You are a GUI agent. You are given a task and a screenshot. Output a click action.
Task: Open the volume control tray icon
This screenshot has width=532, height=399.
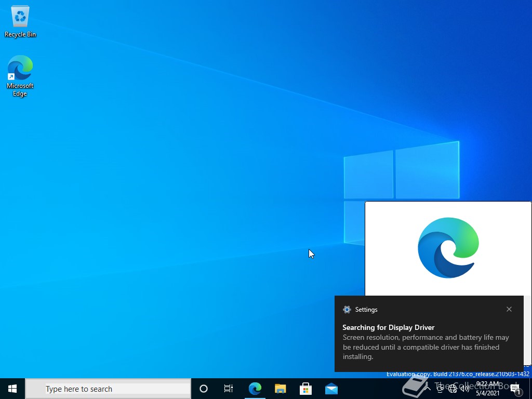[x=465, y=389]
